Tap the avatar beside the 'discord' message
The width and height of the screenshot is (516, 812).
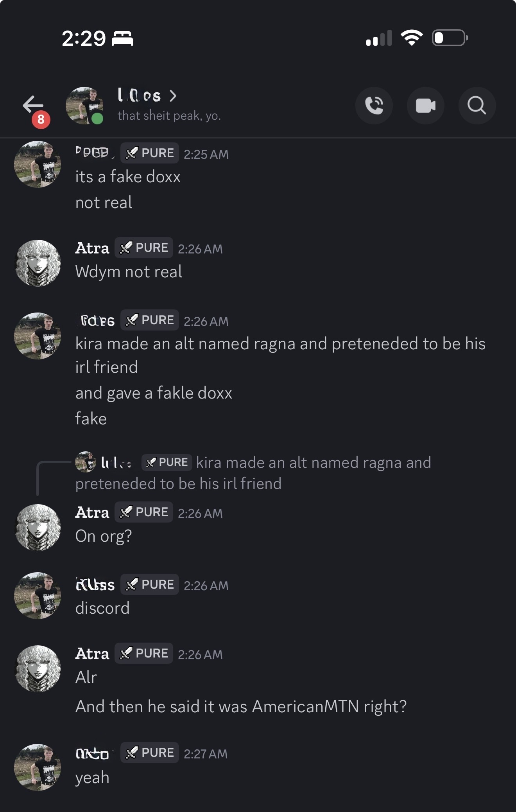(x=38, y=596)
